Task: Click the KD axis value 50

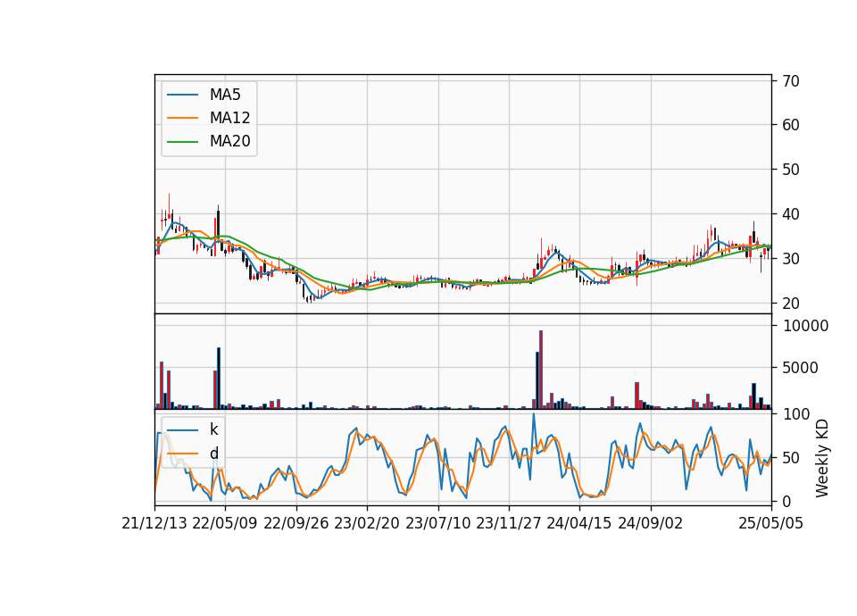Action: coord(791,457)
